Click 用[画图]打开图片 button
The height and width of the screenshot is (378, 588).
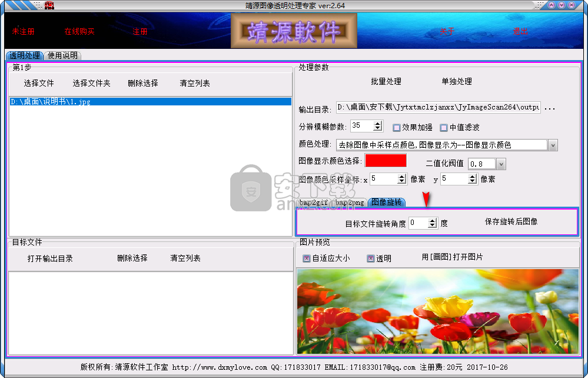tap(452, 257)
